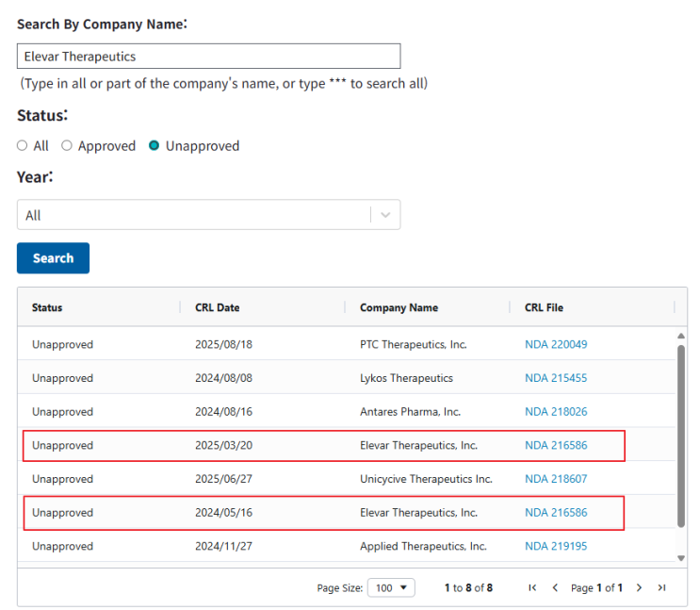Click the 2024/08/16 date cell

pos(223,411)
